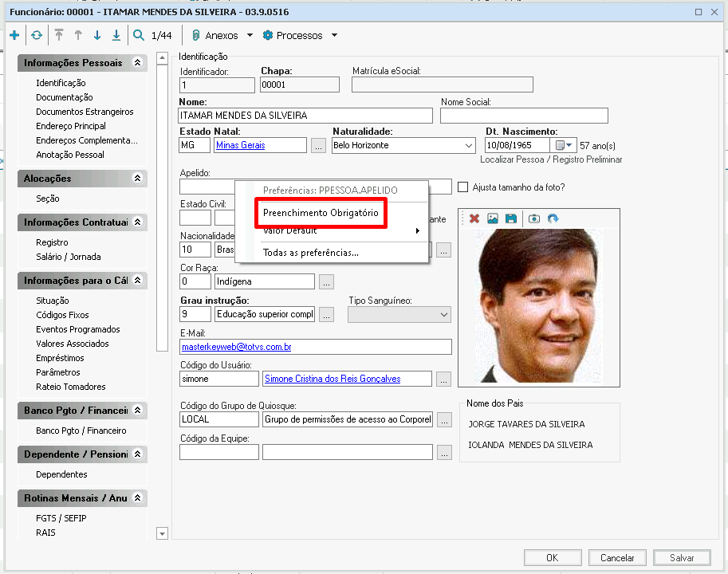Click the magnifier search icon

pos(139,35)
